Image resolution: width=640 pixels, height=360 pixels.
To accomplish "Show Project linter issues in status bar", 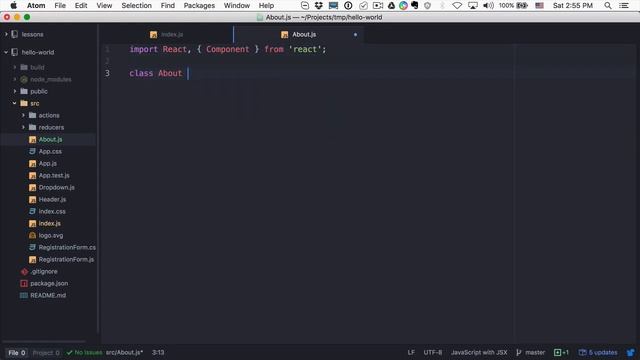I will 46,353.
